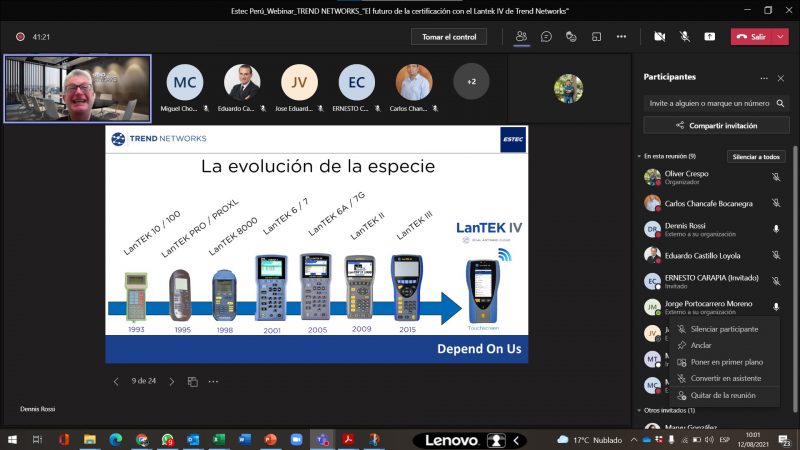Unmute the microphone in the toolbar
800x450 pixels.
click(x=685, y=36)
